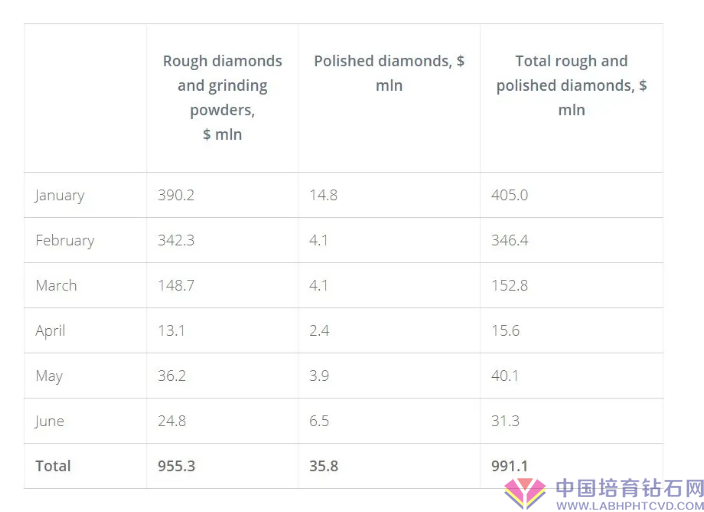Click the bold Total row label
Image resolution: width=704 pixels, height=512 pixels.
click(x=53, y=466)
